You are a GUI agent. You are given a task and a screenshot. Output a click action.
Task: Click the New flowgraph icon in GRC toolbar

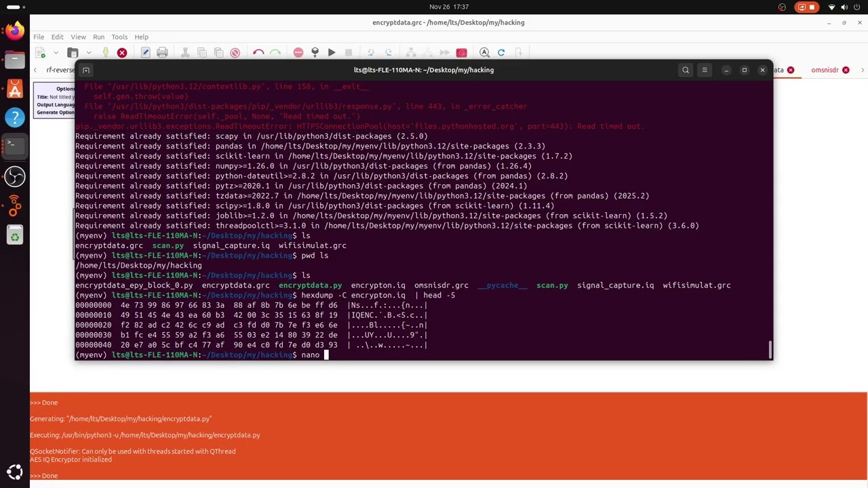(x=40, y=53)
